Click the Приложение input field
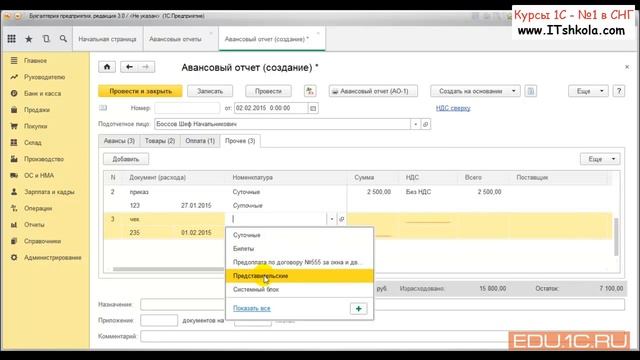 click(159, 320)
